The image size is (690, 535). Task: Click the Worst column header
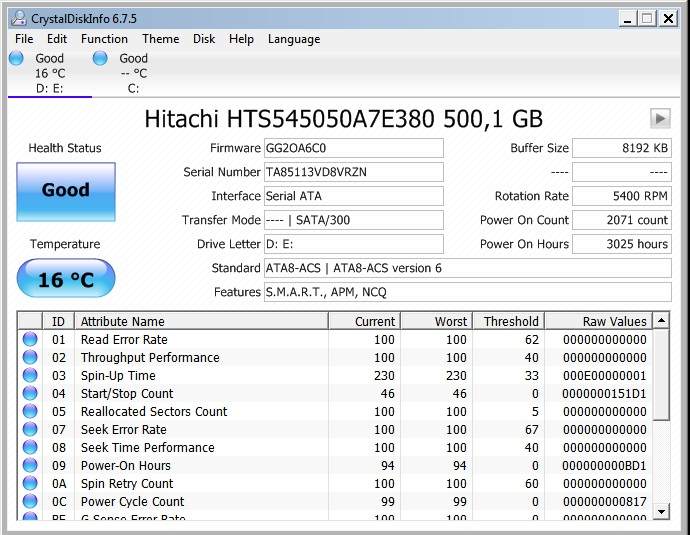[x=437, y=321]
